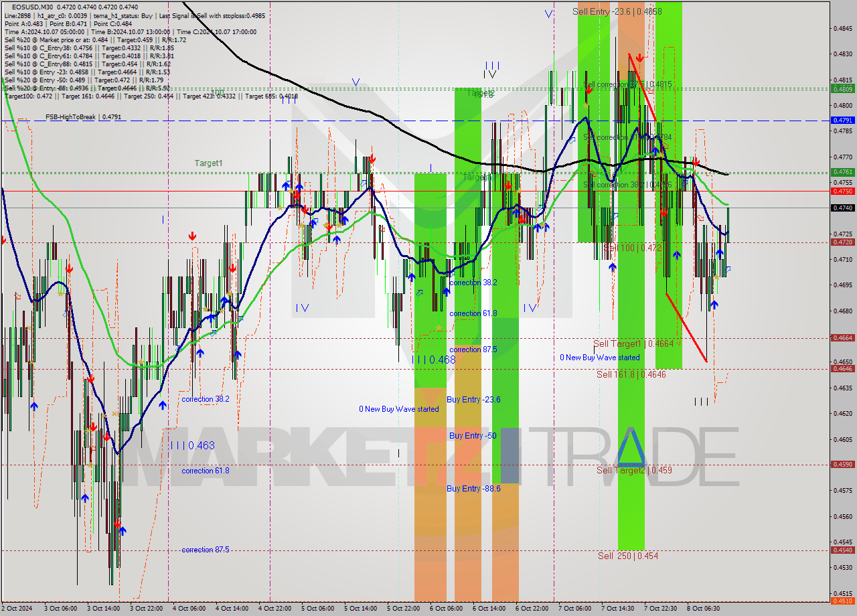Click the 0.4664 price tag on axis
857x616 pixels.
click(x=842, y=338)
